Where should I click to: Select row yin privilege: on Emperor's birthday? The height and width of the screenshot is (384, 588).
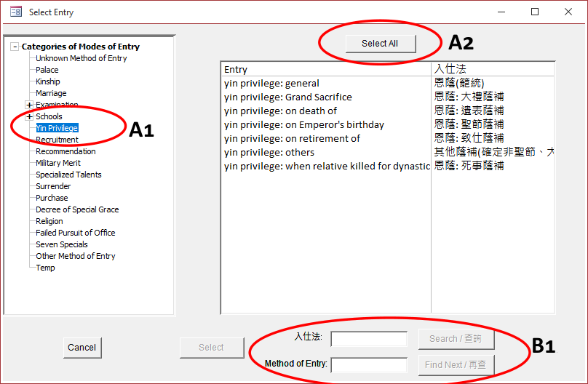tap(303, 124)
